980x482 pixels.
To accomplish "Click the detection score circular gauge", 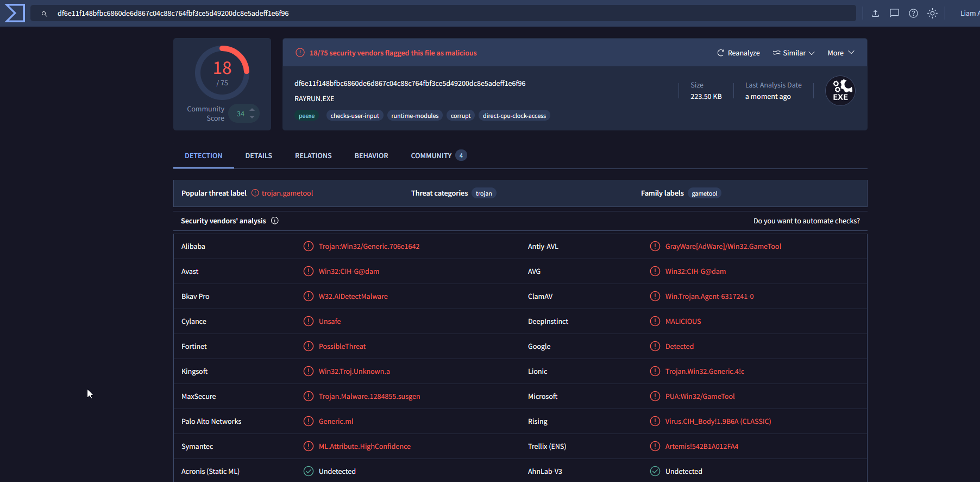I will [x=222, y=73].
